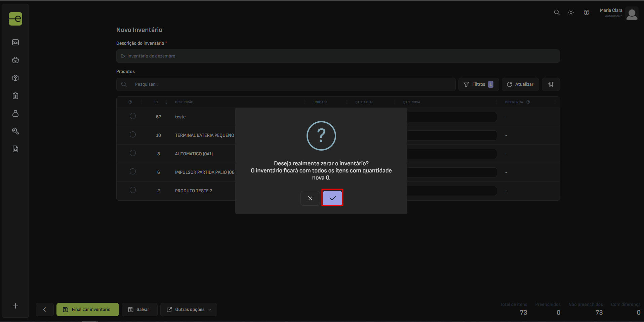Select the radio for item teste

133,116
